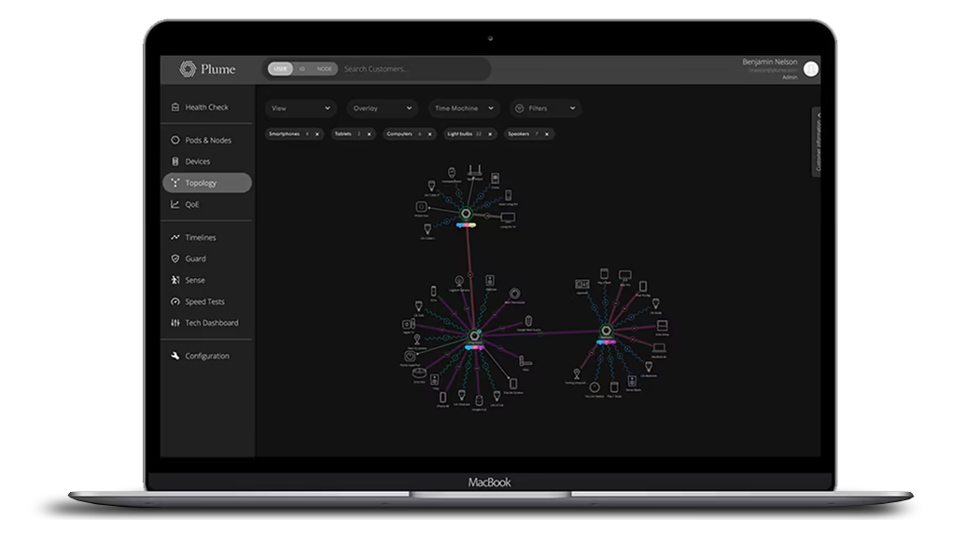Open the Overlay dropdown
This screenshot has width=980, height=533.
pyautogui.click(x=382, y=108)
